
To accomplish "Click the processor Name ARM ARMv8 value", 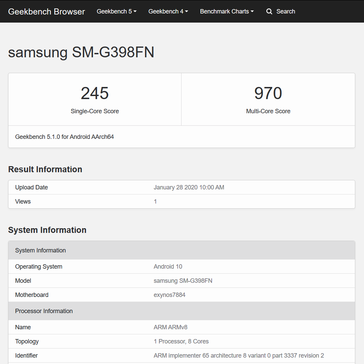I will pyautogui.click(x=170, y=327).
